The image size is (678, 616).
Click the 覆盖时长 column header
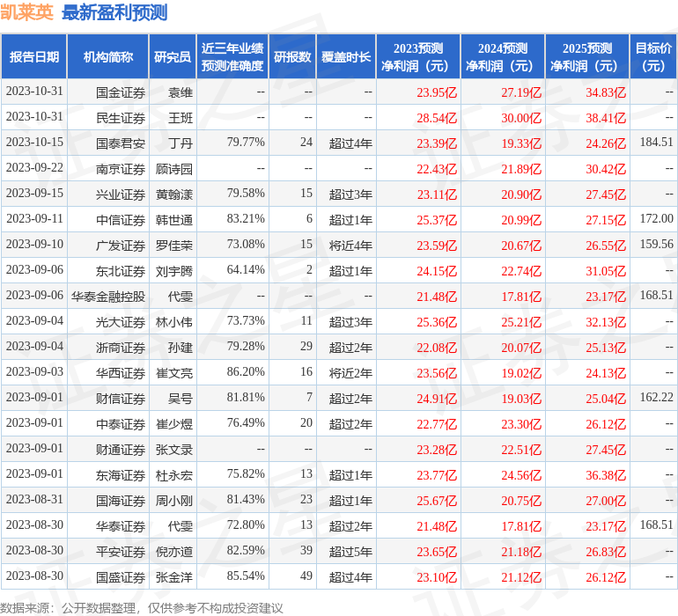[x=346, y=56]
